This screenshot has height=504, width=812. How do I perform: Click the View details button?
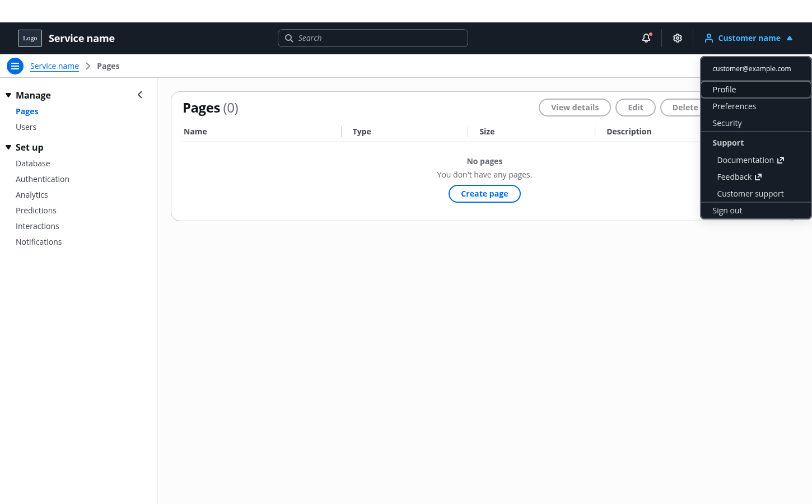pyautogui.click(x=575, y=108)
